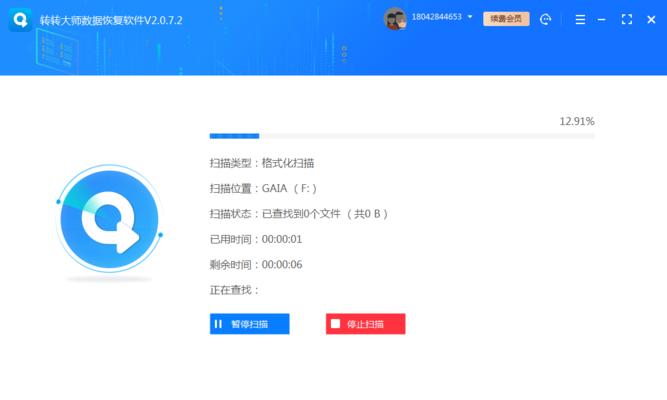Minimize the window
Viewport: 667px width, 400px height.
click(601, 19)
